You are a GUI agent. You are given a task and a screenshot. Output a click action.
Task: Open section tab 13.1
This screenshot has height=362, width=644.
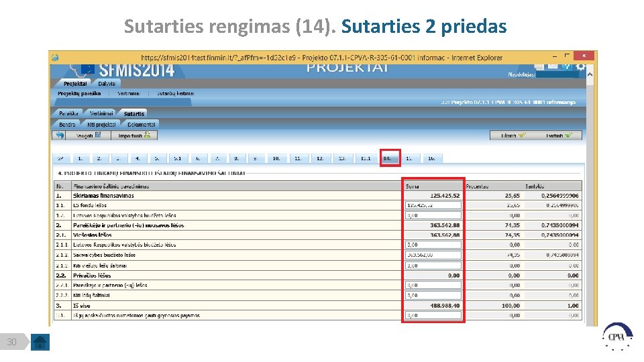tap(366, 158)
